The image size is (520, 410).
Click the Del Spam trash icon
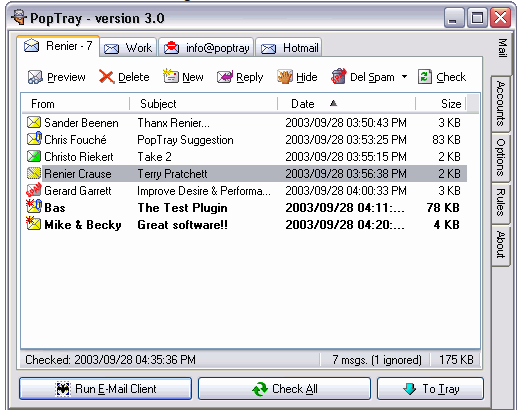pyautogui.click(x=338, y=76)
